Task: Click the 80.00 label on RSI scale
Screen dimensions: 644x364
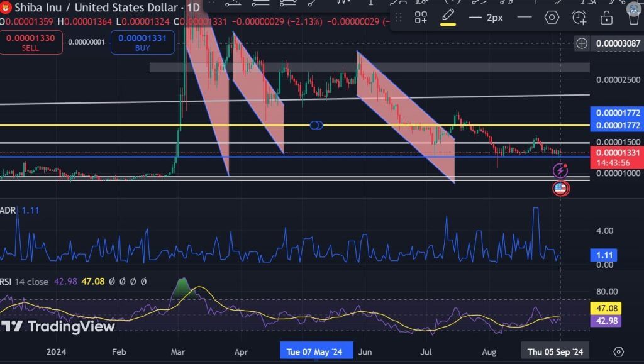Action: [607, 291]
